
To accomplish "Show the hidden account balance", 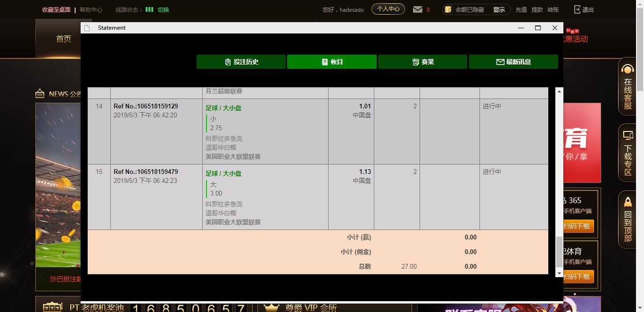I will click(x=499, y=9).
